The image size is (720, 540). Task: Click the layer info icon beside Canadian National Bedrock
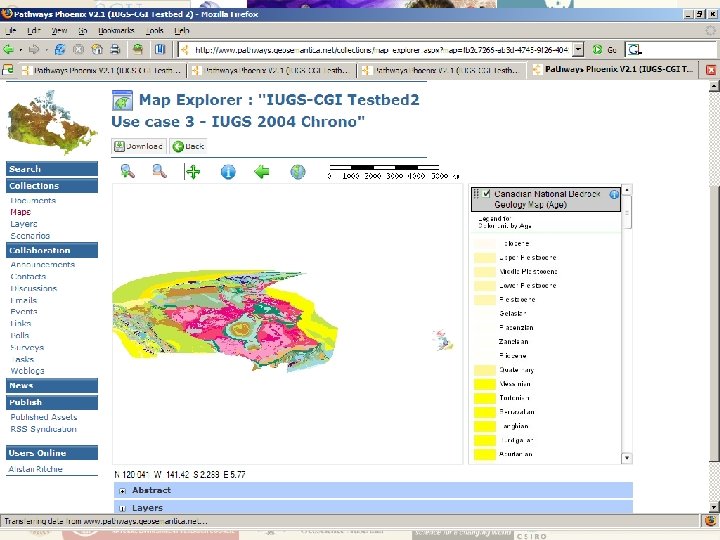pyautogui.click(x=614, y=195)
